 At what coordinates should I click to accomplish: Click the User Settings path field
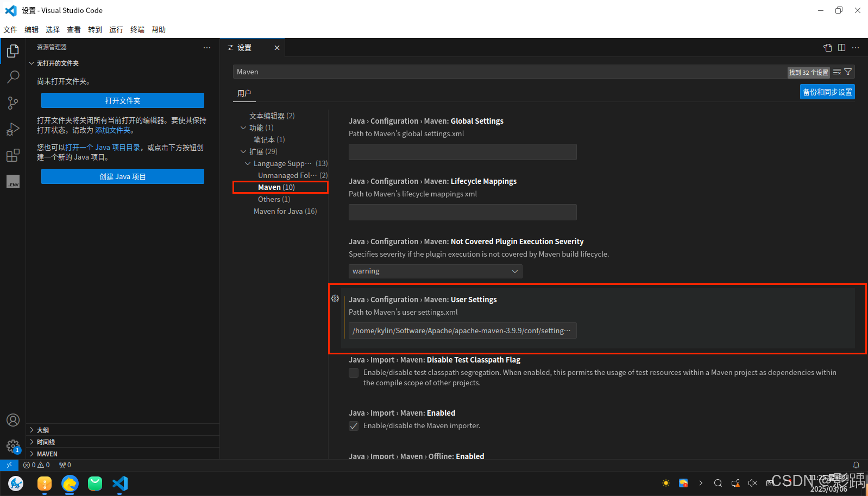tap(463, 330)
